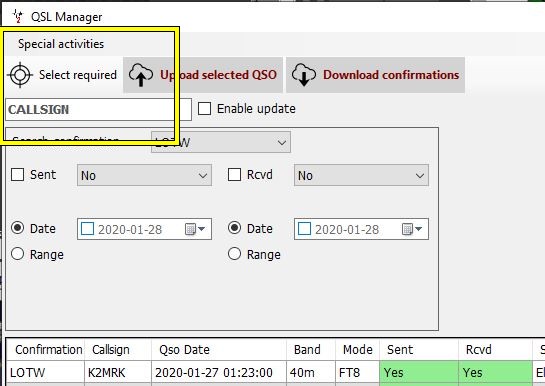
Task: Click the Select required crosshair icon
Action: [x=20, y=75]
